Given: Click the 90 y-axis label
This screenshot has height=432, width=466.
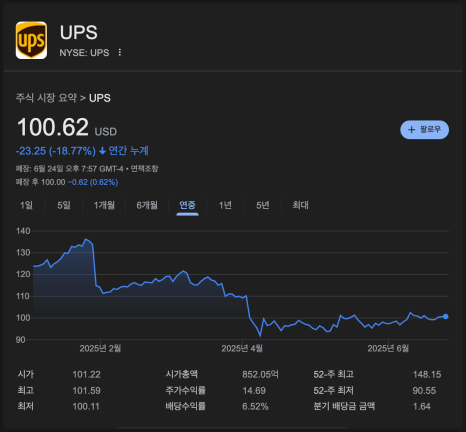Looking at the screenshot, I should (x=20, y=340).
